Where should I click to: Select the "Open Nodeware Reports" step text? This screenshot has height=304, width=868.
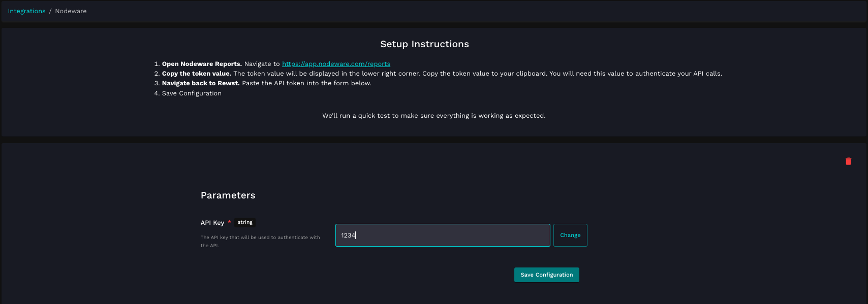202,64
